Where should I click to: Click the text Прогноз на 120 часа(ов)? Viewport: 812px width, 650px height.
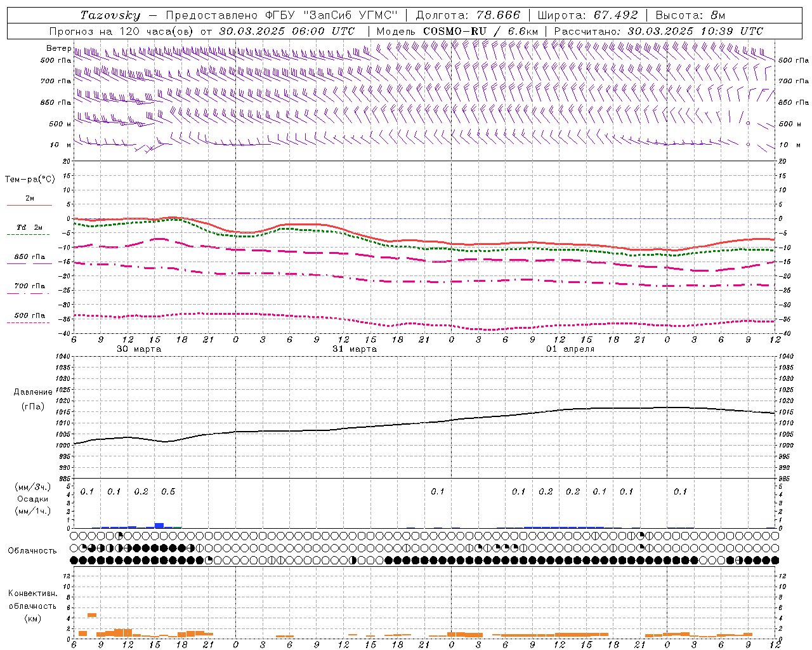(122, 31)
